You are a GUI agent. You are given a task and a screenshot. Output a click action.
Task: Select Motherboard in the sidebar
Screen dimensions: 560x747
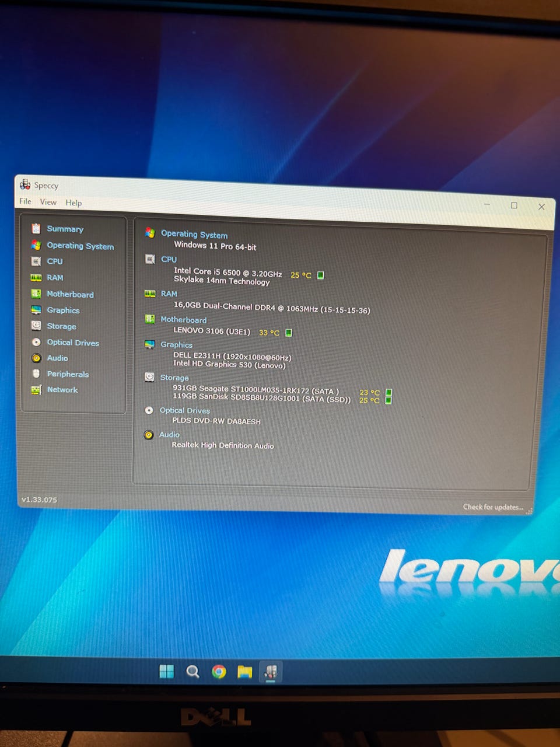tap(70, 294)
